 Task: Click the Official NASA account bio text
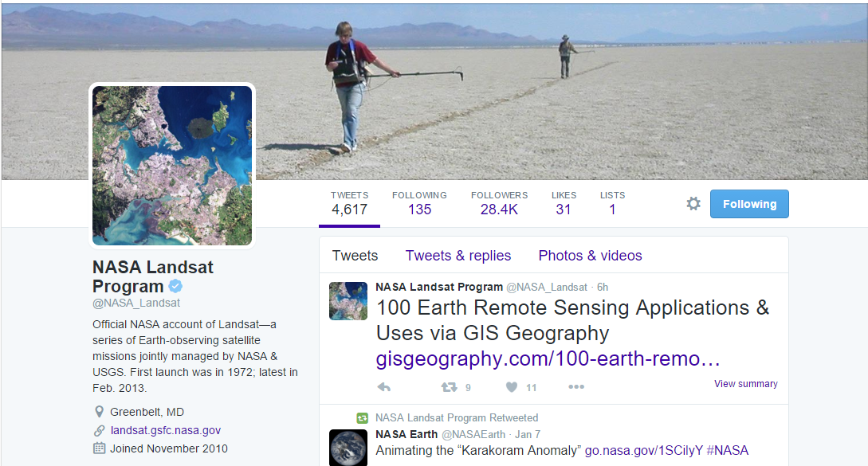point(194,356)
